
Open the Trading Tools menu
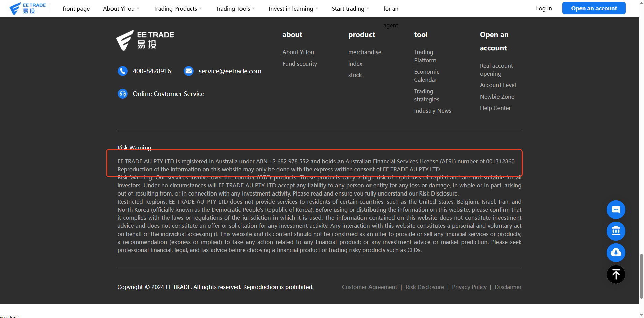(x=233, y=9)
